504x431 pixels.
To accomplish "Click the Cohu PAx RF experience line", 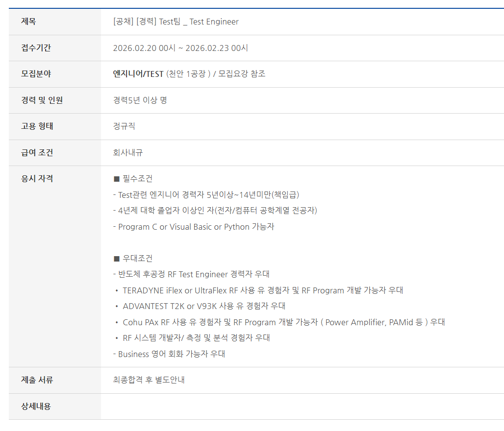I will click(283, 322).
